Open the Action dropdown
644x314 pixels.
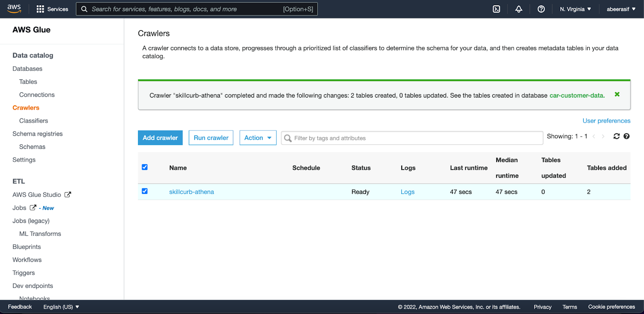pos(258,138)
